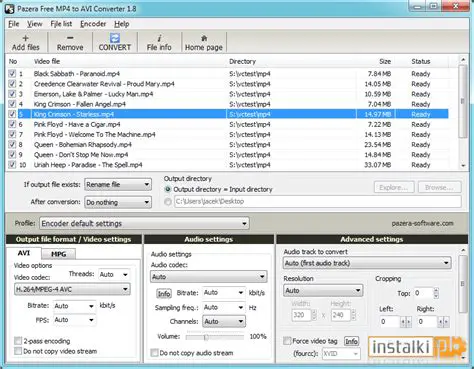Enable 2-pass encoding checkbox
The width and height of the screenshot is (474, 369).
point(18,341)
